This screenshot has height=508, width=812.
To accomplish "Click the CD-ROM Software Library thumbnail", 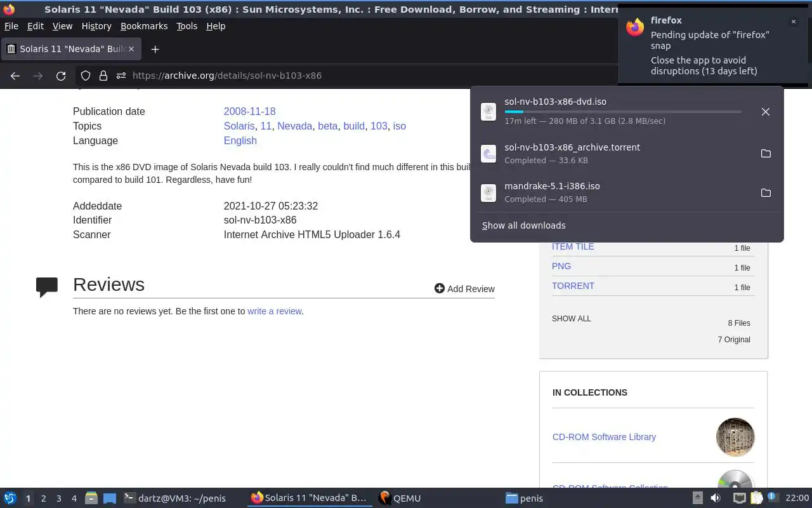I will [735, 437].
